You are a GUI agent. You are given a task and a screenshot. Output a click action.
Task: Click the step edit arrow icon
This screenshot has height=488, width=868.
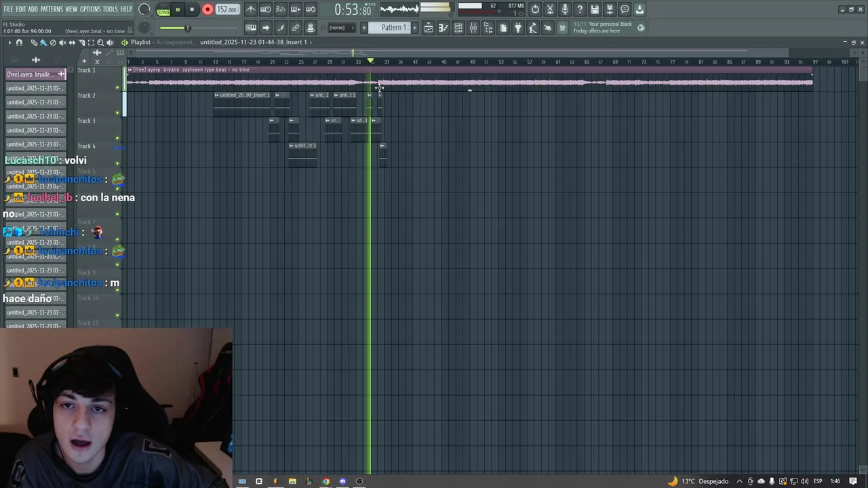click(x=266, y=28)
